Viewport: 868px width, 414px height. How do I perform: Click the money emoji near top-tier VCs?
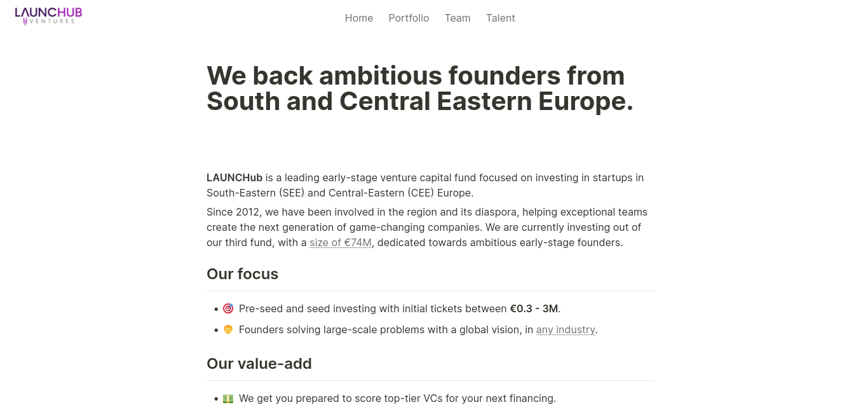228,398
